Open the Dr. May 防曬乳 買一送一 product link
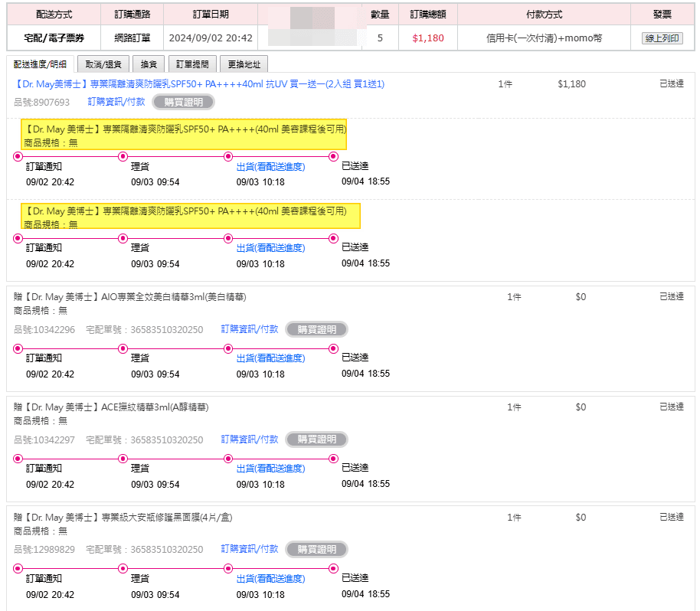Screen dimensions: 700x611 click(x=199, y=84)
